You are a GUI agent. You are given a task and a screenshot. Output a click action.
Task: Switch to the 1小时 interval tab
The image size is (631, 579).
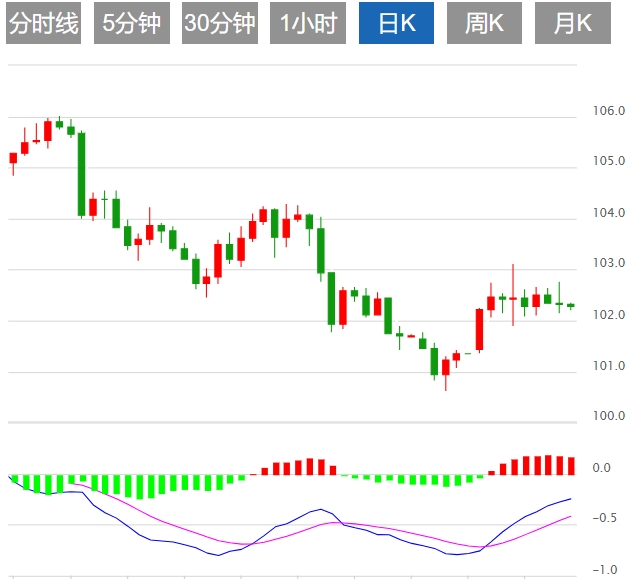[308, 24]
